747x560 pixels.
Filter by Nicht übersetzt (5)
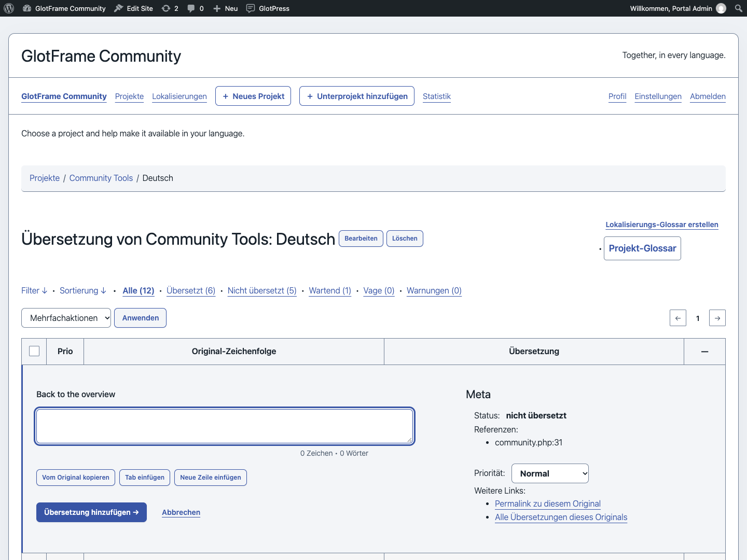tap(262, 290)
